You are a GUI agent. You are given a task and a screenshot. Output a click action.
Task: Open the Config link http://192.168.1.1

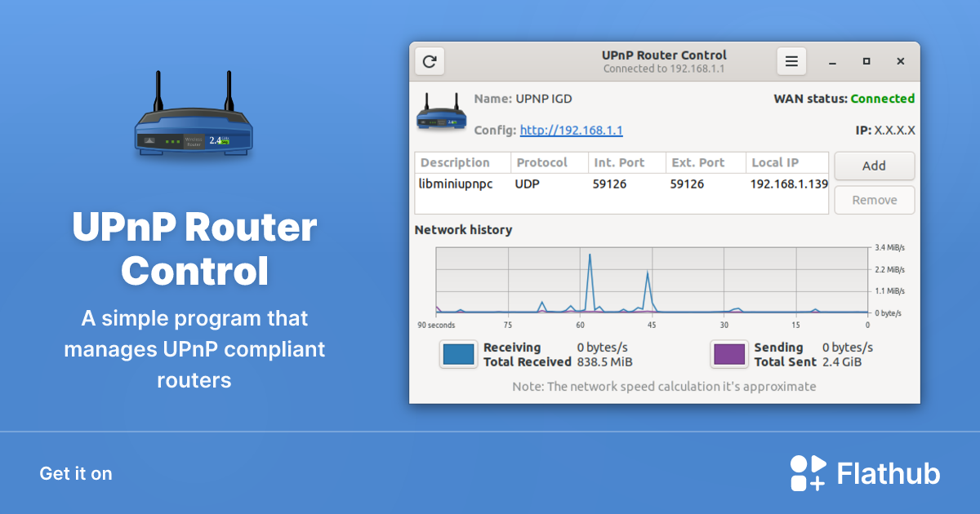[x=571, y=130]
